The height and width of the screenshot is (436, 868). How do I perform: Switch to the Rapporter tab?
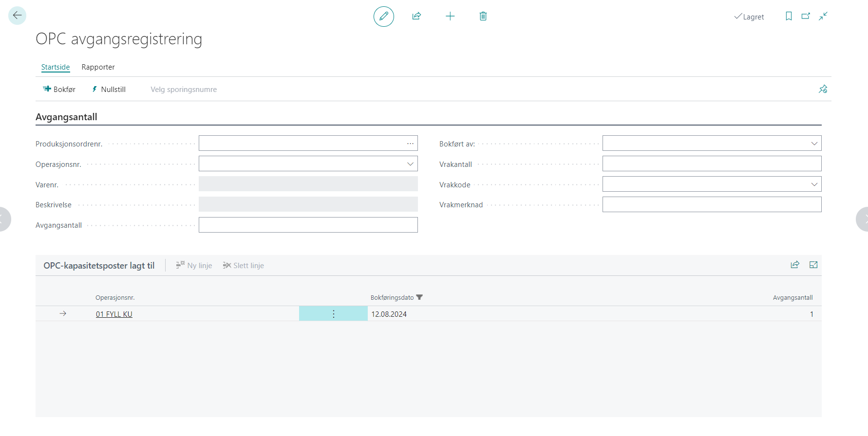point(98,67)
